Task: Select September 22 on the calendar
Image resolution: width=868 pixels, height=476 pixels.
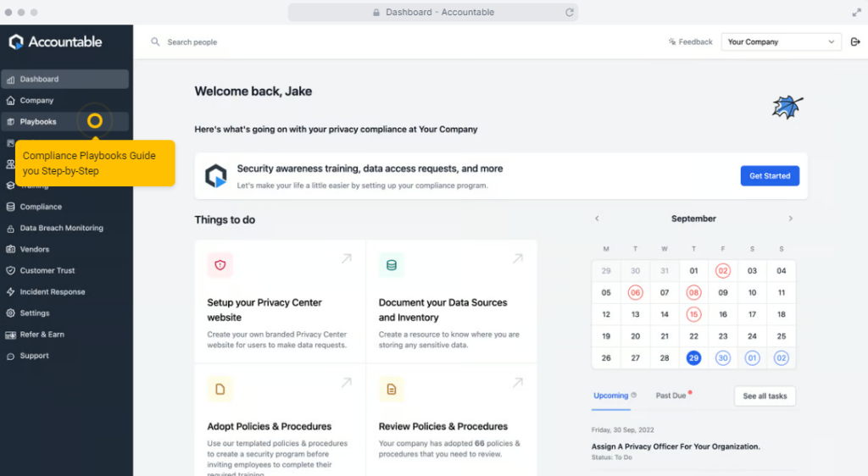Action: pos(693,336)
